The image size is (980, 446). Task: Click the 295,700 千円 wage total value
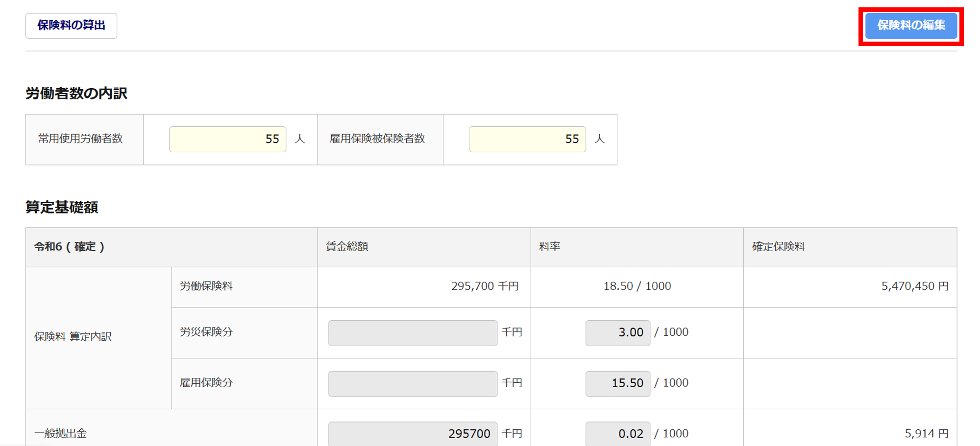485,286
